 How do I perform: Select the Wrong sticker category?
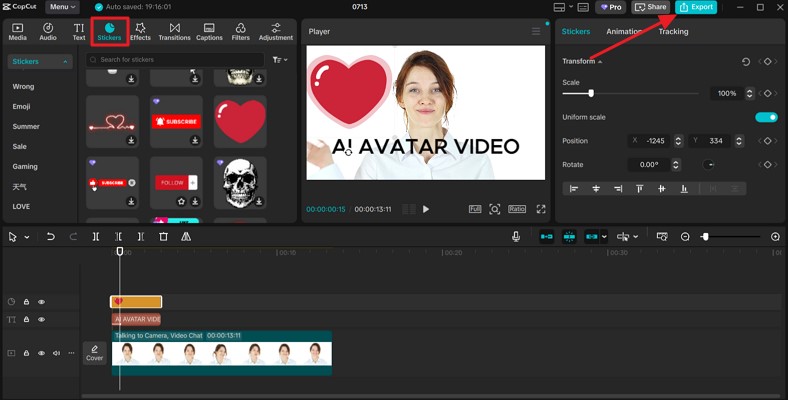pyautogui.click(x=24, y=86)
